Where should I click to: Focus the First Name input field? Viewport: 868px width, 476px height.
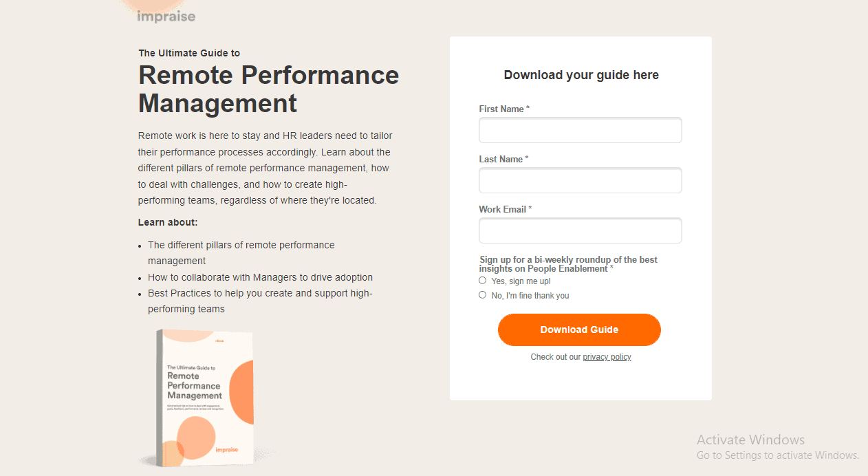pos(580,130)
